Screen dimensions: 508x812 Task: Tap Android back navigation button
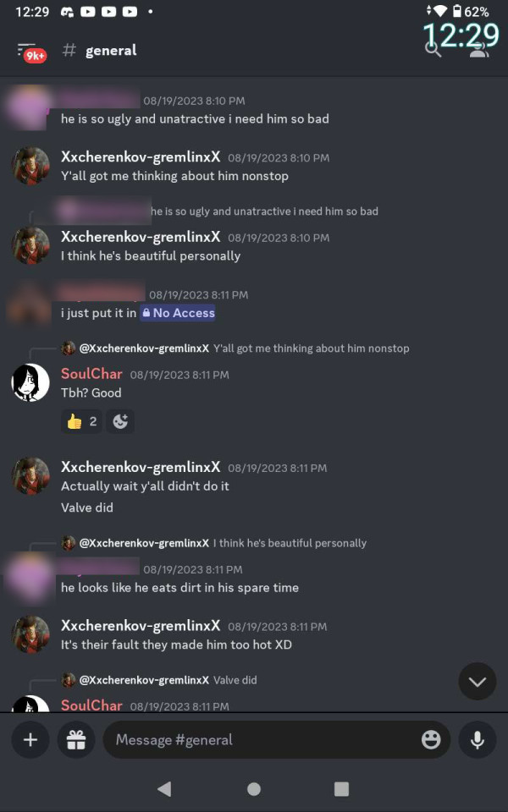164,788
